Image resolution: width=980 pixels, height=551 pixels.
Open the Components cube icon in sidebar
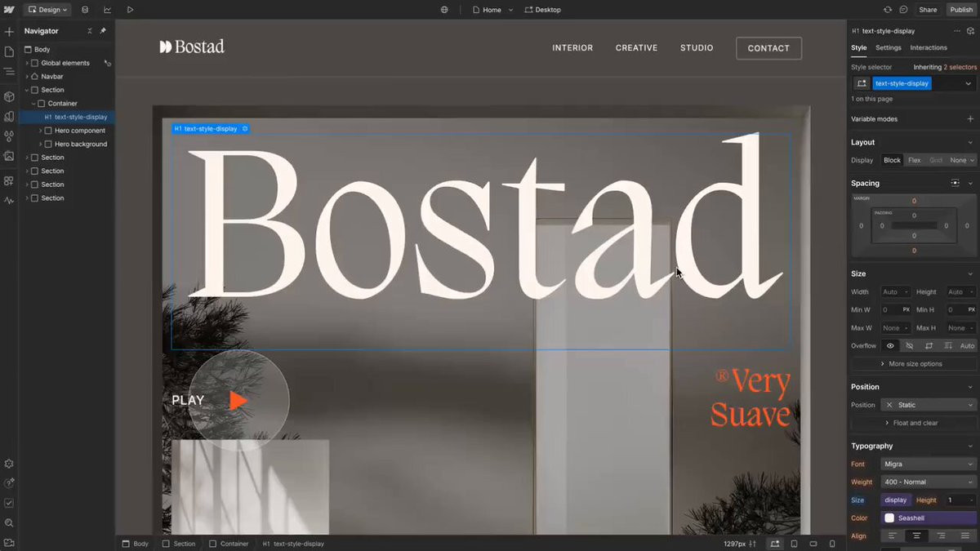(x=9, y=96)
